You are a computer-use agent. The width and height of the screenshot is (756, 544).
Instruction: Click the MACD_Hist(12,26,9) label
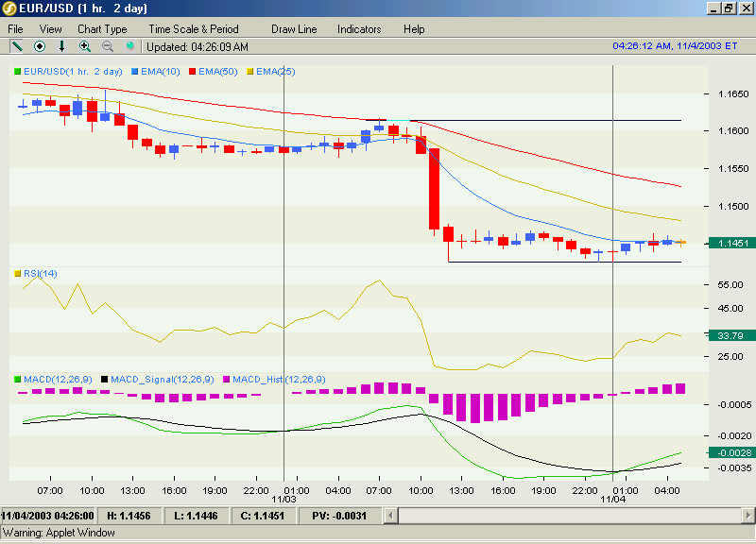pos(279,380)
